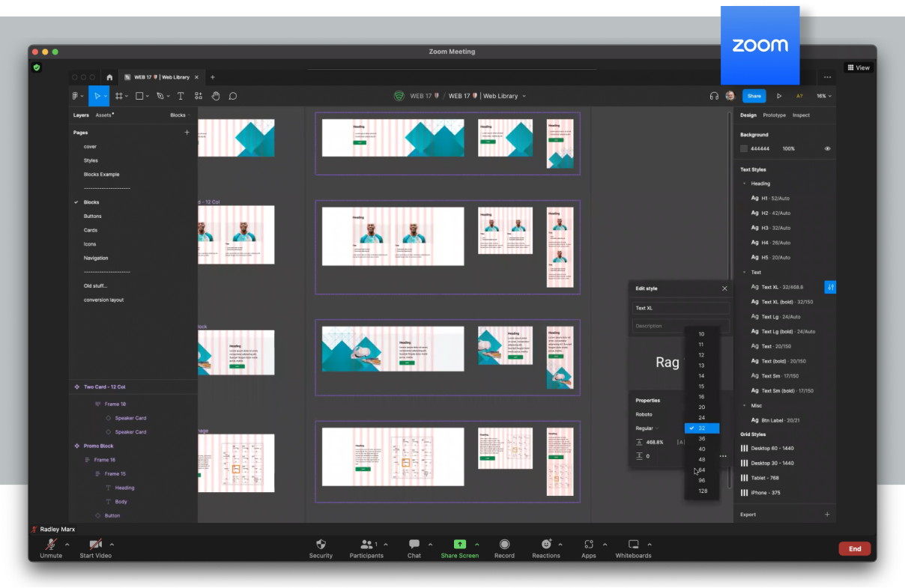Open the Shape tool dropdown arrow
The width and height of the screenshot is (905, 588).
click(x=147, y=95)
